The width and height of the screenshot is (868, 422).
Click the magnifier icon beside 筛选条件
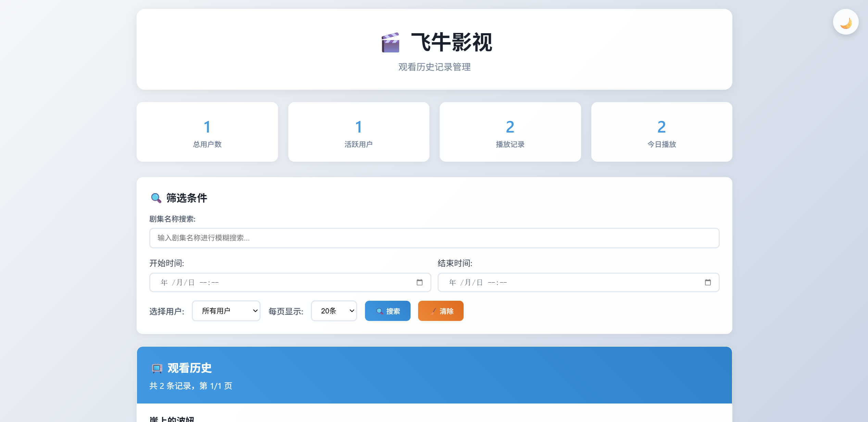click(156, 198)
